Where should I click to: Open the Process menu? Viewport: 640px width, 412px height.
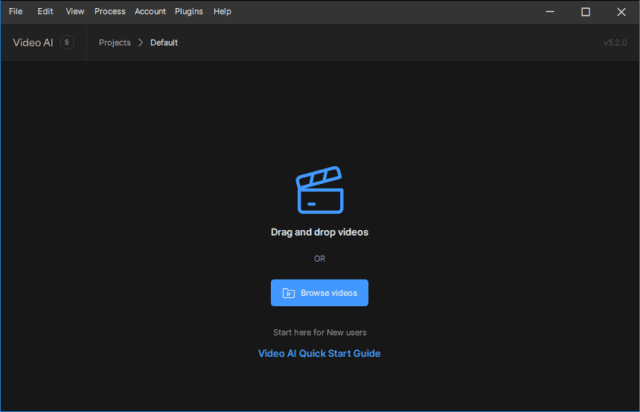(110, 11)
